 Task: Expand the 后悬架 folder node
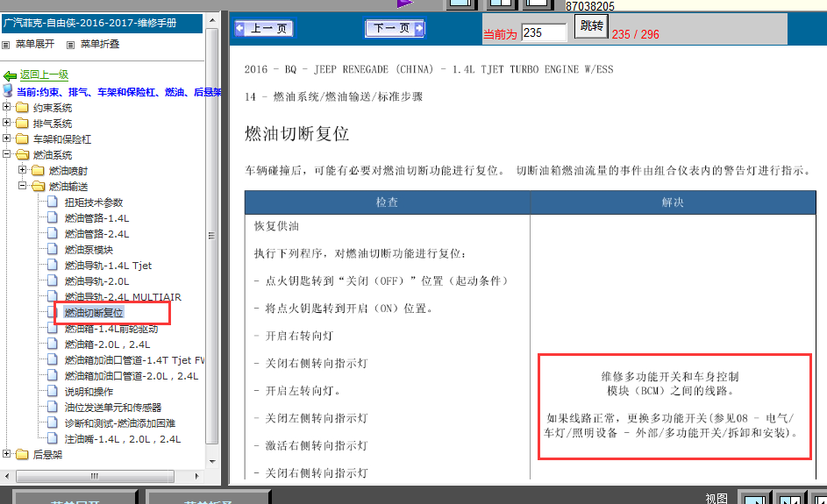6,453
